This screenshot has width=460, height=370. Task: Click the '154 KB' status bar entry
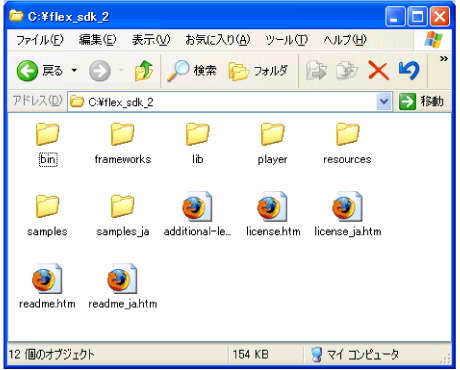point(251,354)
